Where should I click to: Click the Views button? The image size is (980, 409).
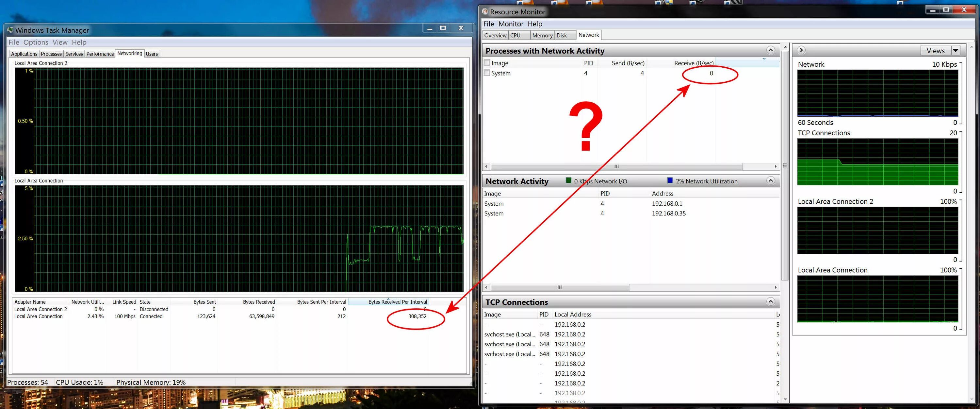pos(936,51)
